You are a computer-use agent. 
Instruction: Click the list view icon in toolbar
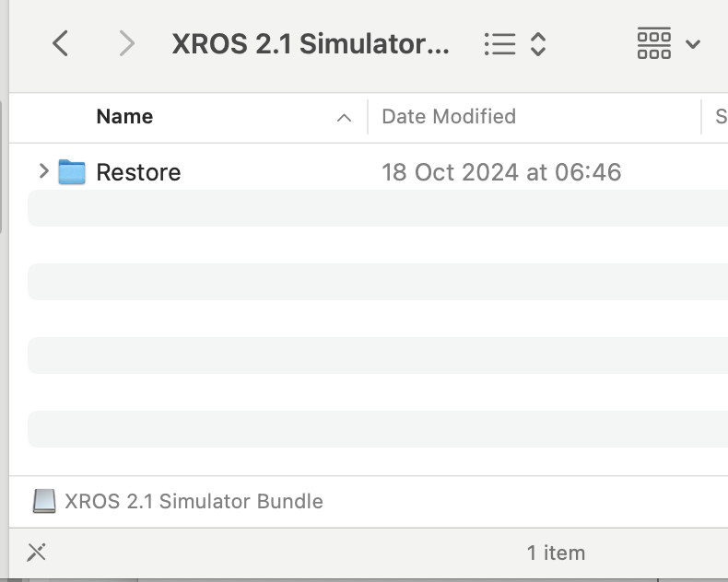click(x=499, y=44)
